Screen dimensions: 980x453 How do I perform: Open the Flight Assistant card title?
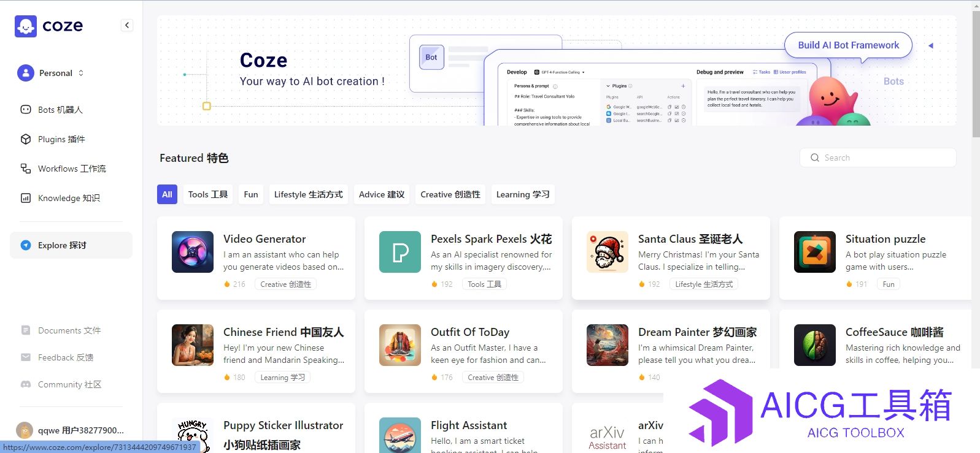click(469, 425)
